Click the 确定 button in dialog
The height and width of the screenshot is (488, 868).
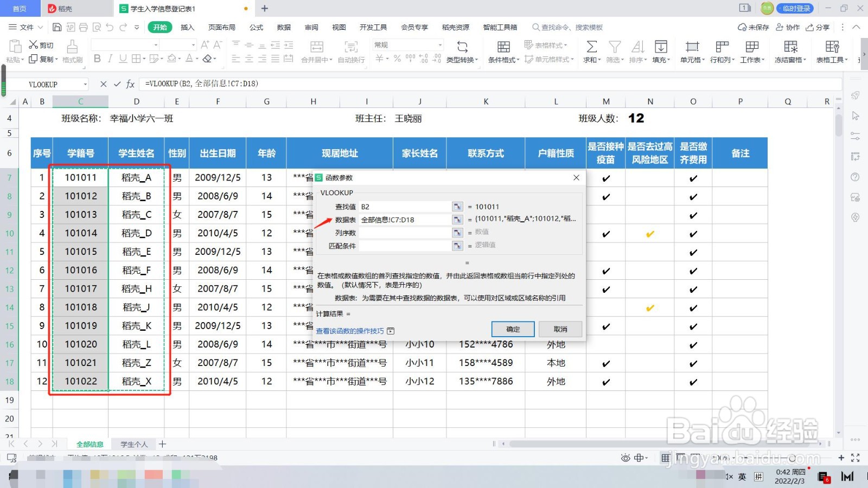click(x=513, y=329)
